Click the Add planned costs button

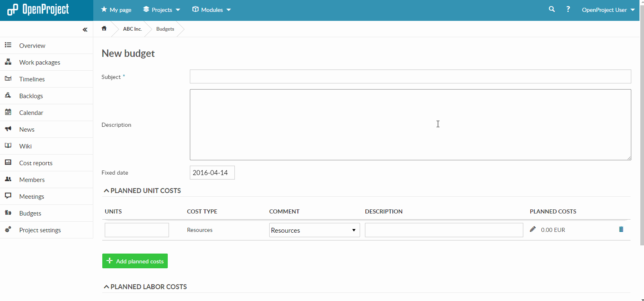tap(135, 261)
